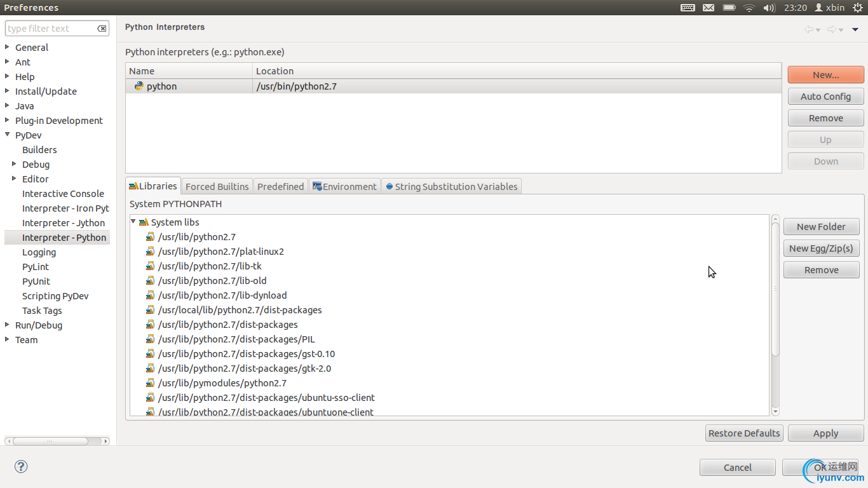Sort by the Name column header
Viewport: 868px width, 488px height.
[189, 71]
